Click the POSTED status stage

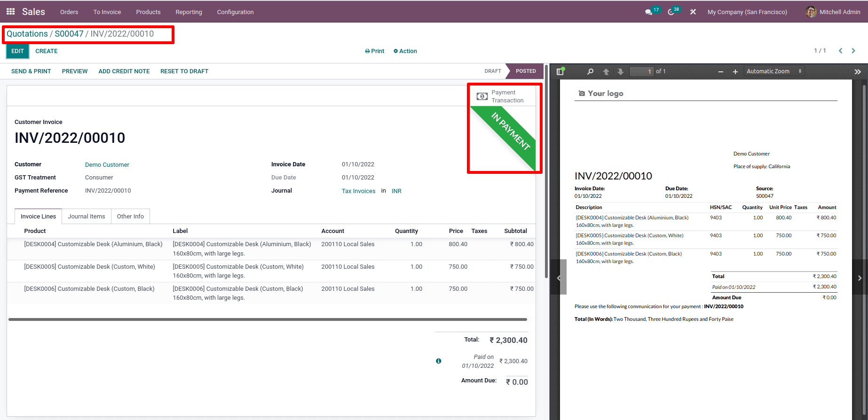click(x=525, y=71)
